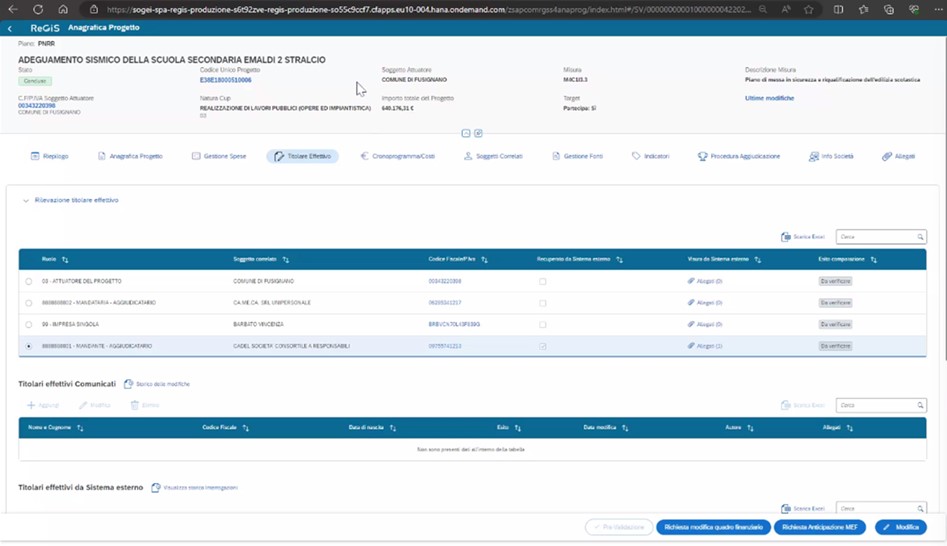Click sort icon on Codice Fiscale/P.Iva column
947x546 pixels.
point(485,259)
